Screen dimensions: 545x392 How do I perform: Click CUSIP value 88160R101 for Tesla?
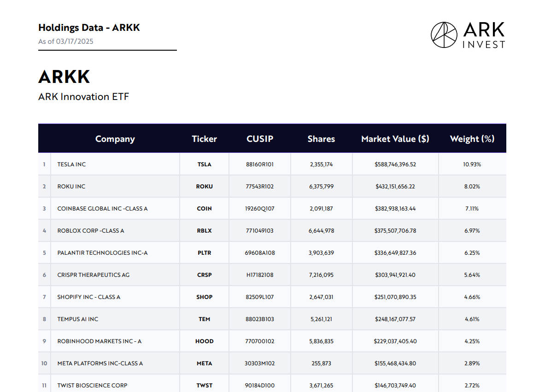point(259,164)
